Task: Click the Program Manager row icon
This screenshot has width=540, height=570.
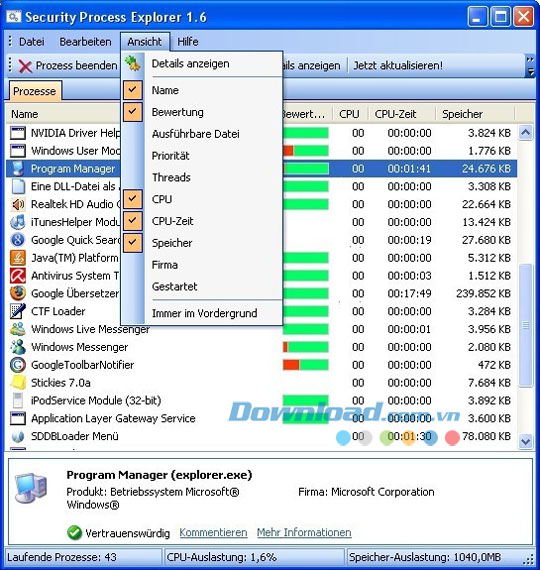Action: [x=18, y=169]
